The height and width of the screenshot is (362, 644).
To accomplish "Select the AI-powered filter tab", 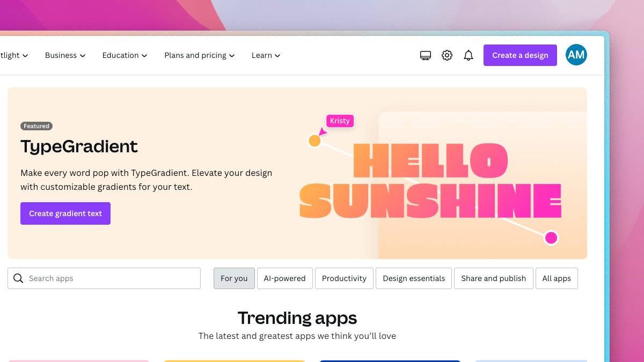I will pos(285,278).
